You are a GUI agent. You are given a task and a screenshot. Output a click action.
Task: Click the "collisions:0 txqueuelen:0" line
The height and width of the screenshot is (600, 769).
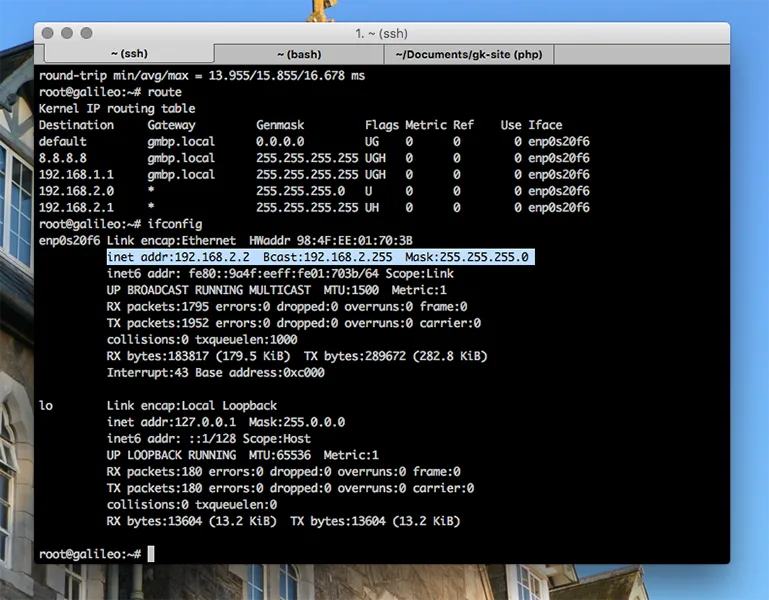(192, 505)
